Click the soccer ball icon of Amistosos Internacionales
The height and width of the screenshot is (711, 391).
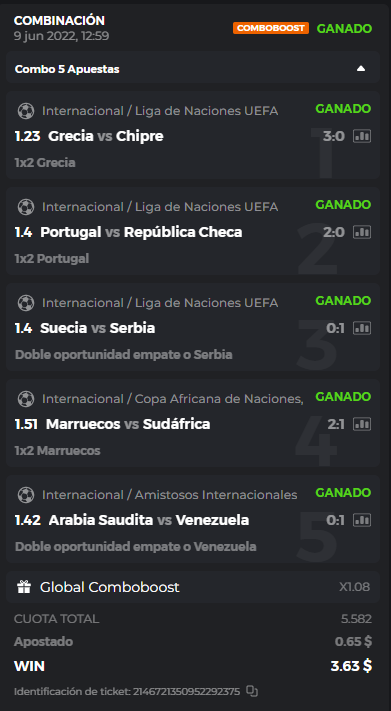click(x=26, y=495)
